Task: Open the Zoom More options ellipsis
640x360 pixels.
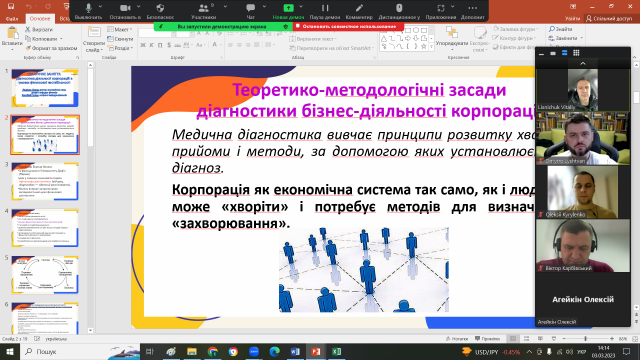Action: (472, 8)
